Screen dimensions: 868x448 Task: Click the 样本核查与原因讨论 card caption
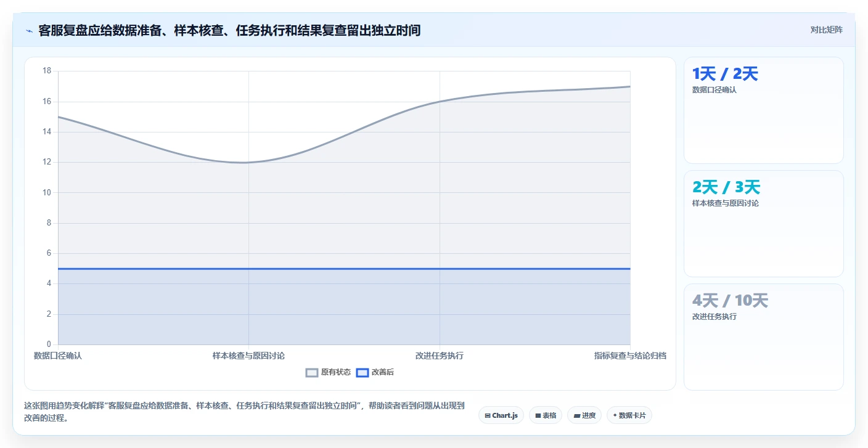725,203
